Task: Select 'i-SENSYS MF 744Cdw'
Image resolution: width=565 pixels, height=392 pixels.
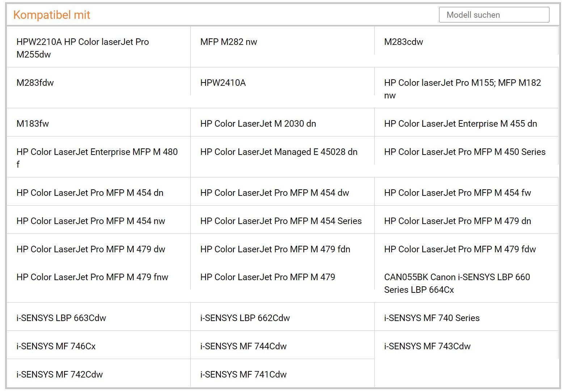Action: coord(243,346)
